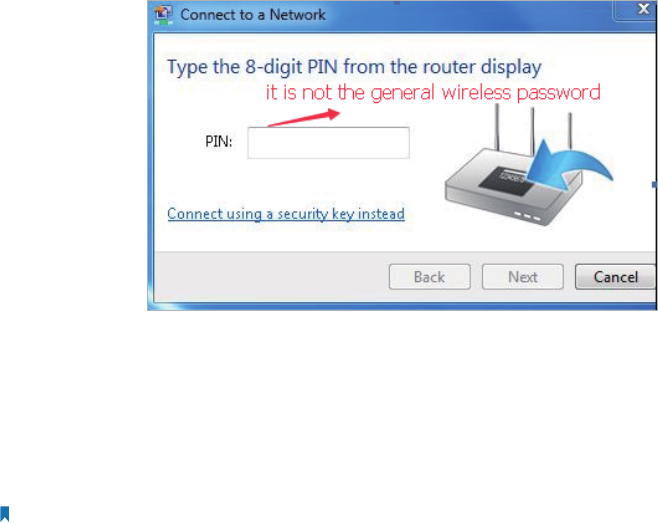Viewport: 658px width, 523px height.
Task: Click the Connect to a Network title text
Action: tap(253, 15)
